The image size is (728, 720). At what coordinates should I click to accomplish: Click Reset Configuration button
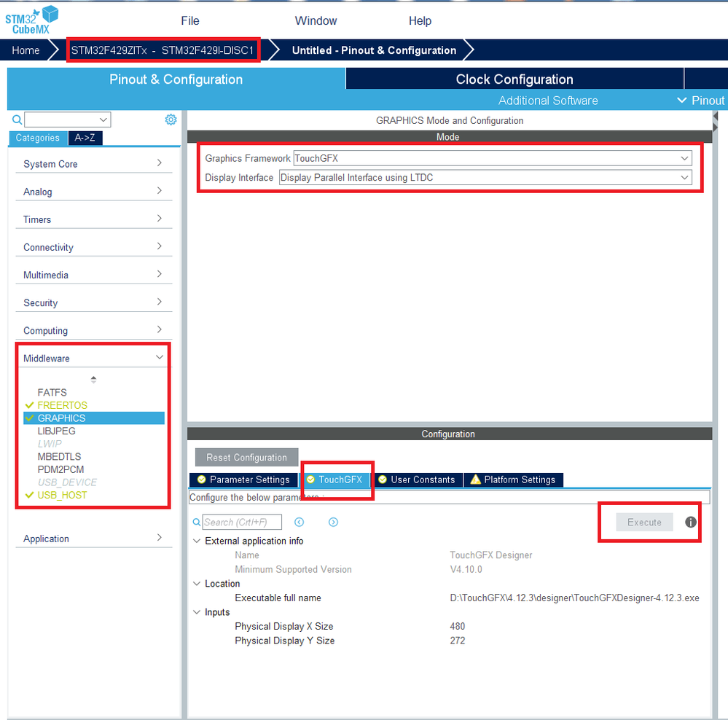[246, 458]
